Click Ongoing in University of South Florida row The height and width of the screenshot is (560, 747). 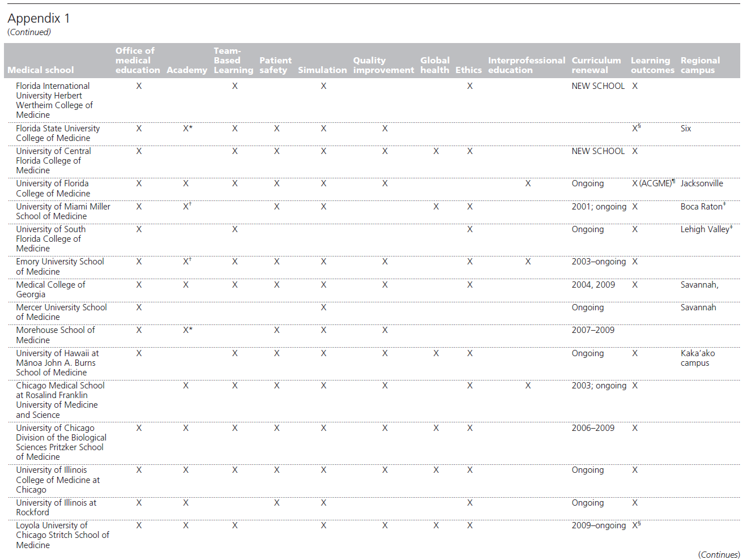tap(587, 229)
